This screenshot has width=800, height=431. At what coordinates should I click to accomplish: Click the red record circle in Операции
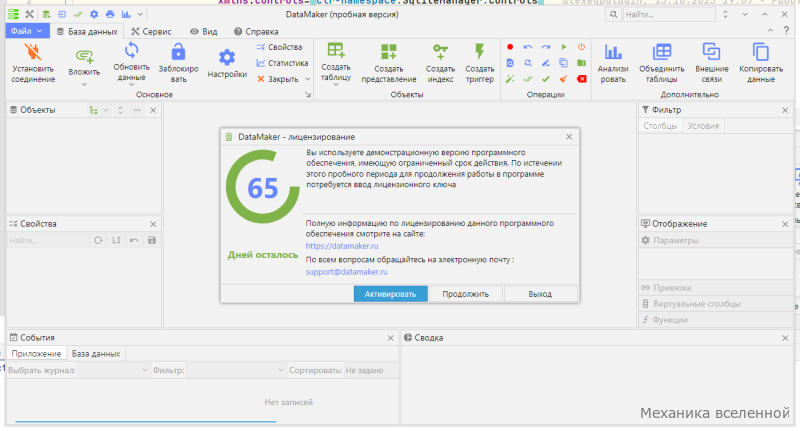click(x=510, y=47)
